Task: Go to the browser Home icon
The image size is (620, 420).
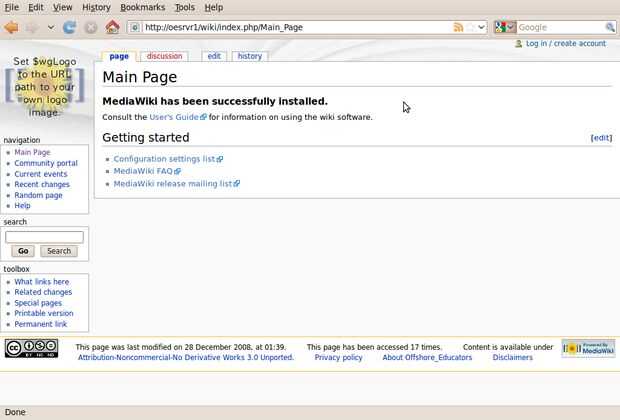Action: (112, 27)
